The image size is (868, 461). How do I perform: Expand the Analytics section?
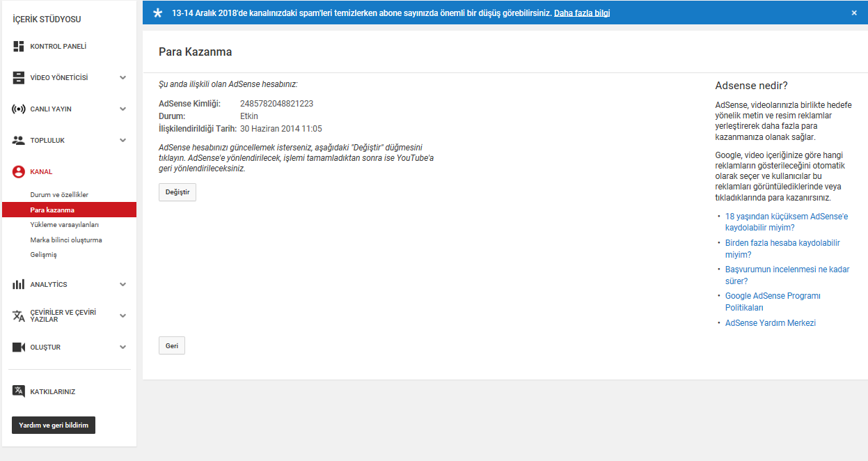123,285
